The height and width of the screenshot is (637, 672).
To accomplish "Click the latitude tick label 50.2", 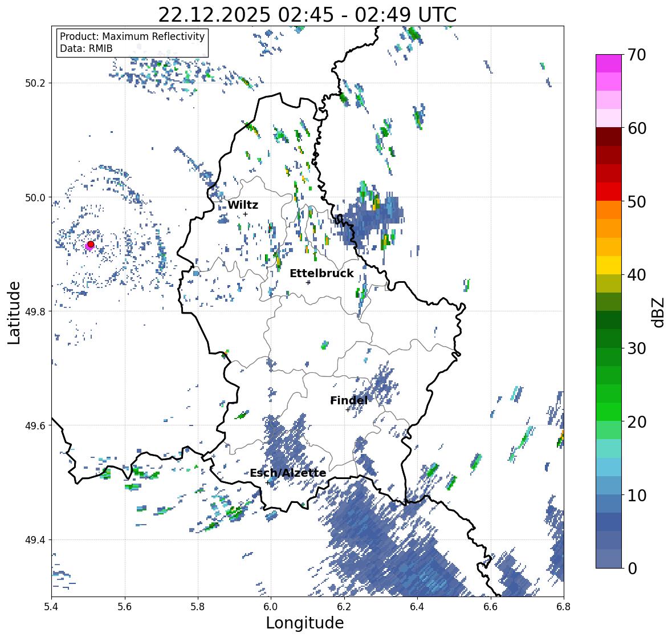I will point(35,83).
